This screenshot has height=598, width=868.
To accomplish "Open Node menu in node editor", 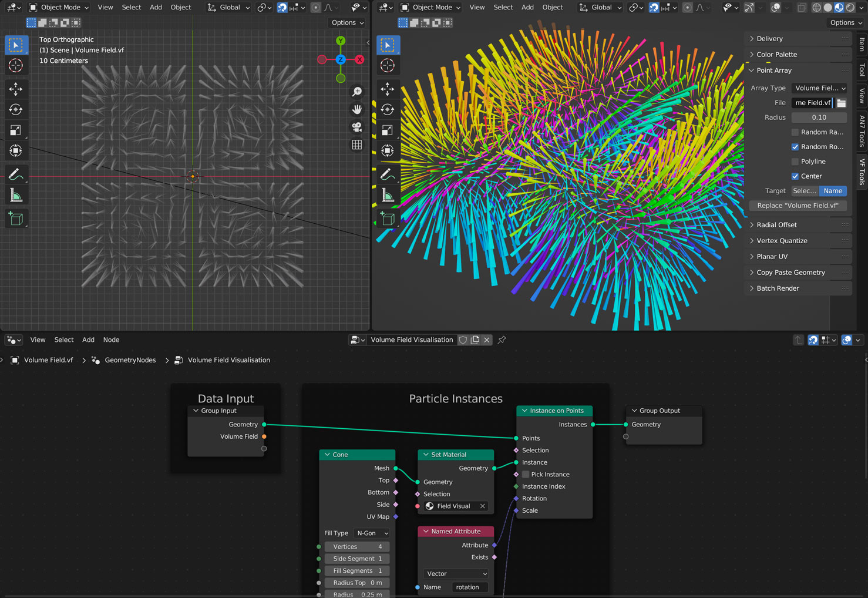I will [111, 340].
